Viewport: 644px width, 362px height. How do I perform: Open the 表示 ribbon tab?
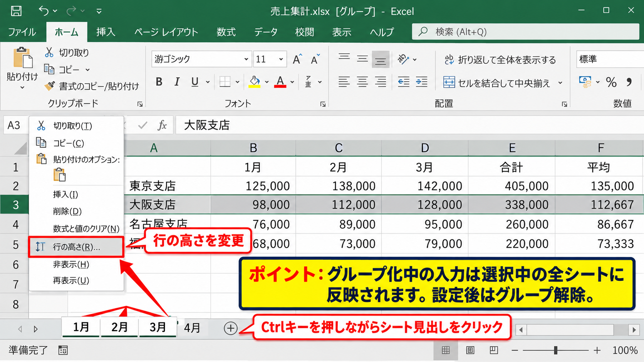pos(342,32)
